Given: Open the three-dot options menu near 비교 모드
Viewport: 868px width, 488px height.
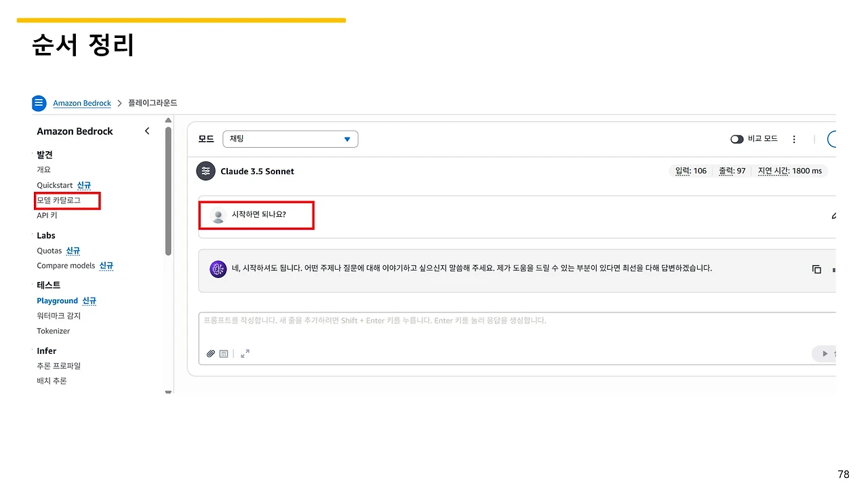Looking at the screenshot, I should point(794,139).
